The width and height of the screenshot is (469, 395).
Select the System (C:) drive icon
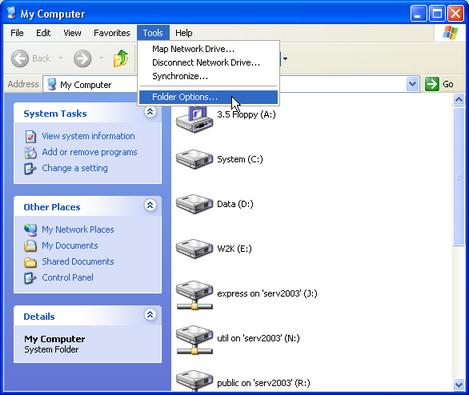click(195, 159)
